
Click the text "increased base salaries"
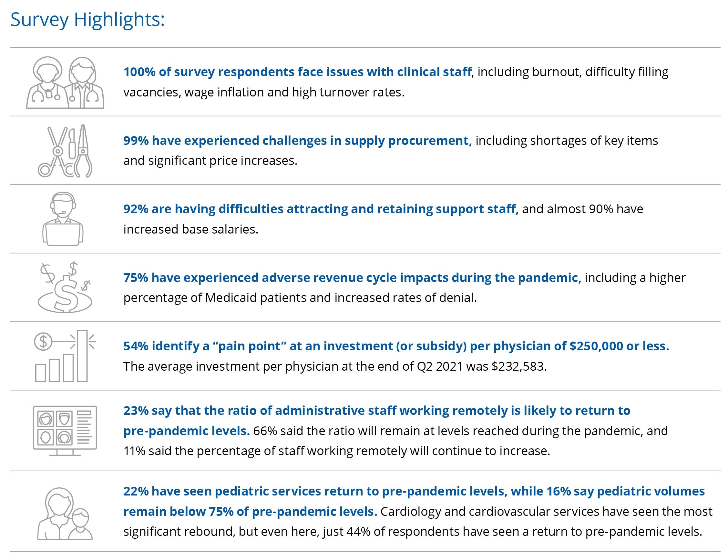pos(191,229)
